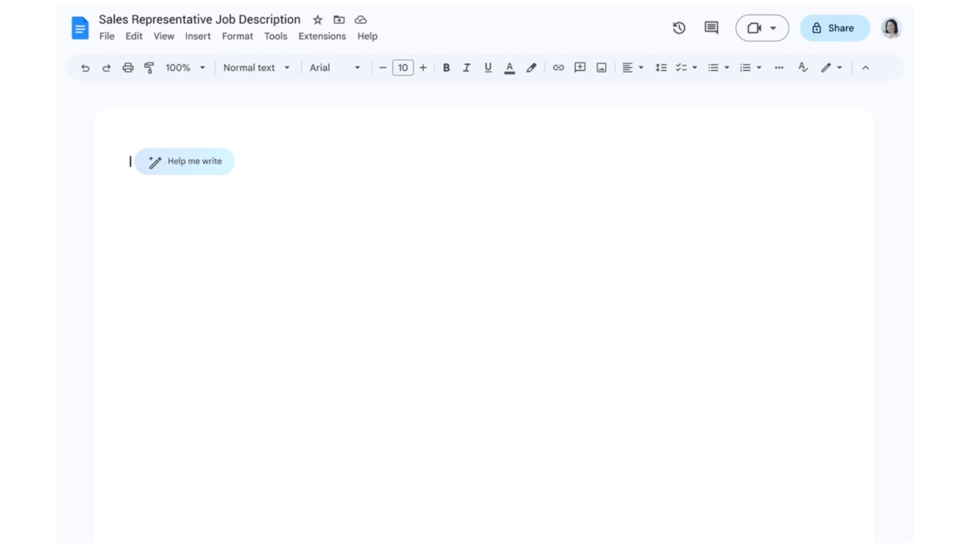Click the insert image icon

coord(601,67)
